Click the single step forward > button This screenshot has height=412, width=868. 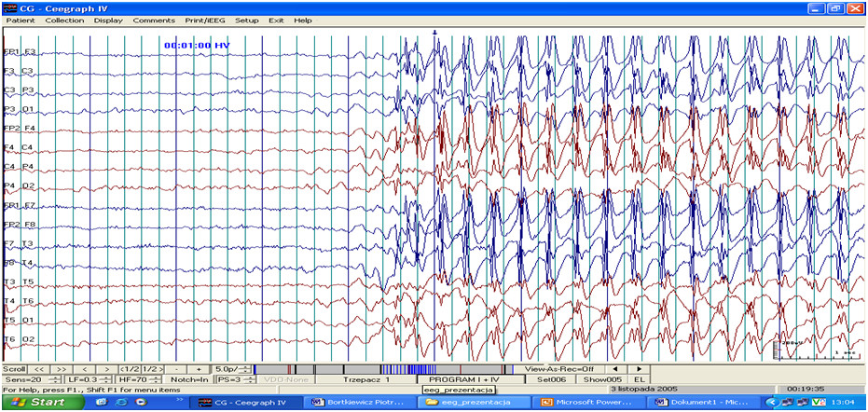pos(108,369)
